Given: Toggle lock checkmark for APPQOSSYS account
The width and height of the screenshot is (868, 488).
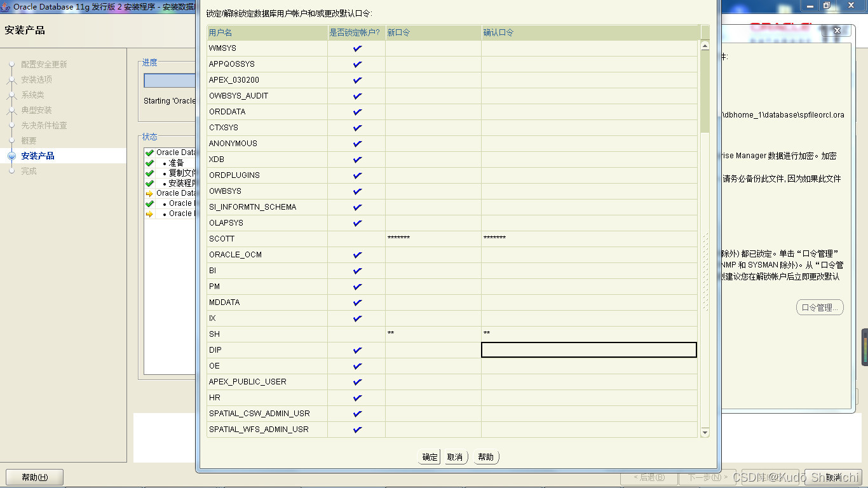Looking at the screenshot, I should (357, 64).
